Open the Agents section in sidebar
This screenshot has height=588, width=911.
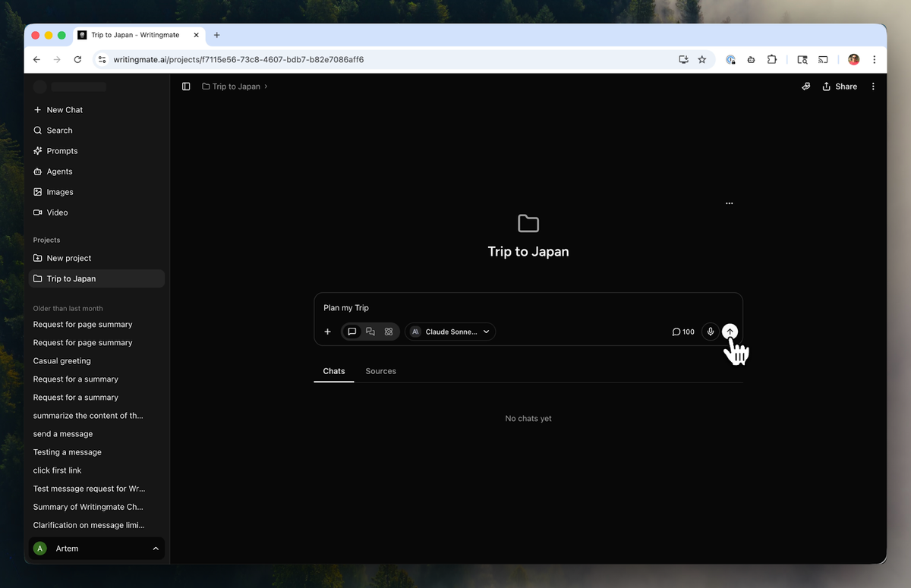pyautogui.click(x=59, y=171)
